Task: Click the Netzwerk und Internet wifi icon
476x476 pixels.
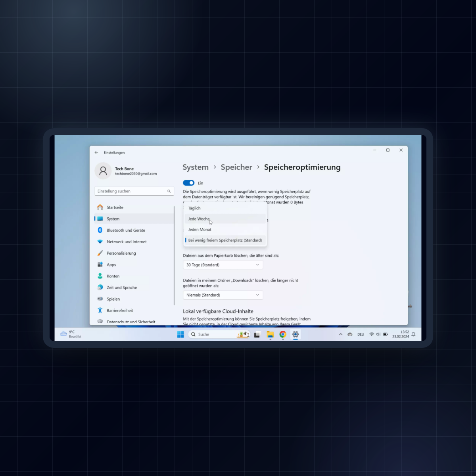Action: pyautogui.click(x=100, y=242)
